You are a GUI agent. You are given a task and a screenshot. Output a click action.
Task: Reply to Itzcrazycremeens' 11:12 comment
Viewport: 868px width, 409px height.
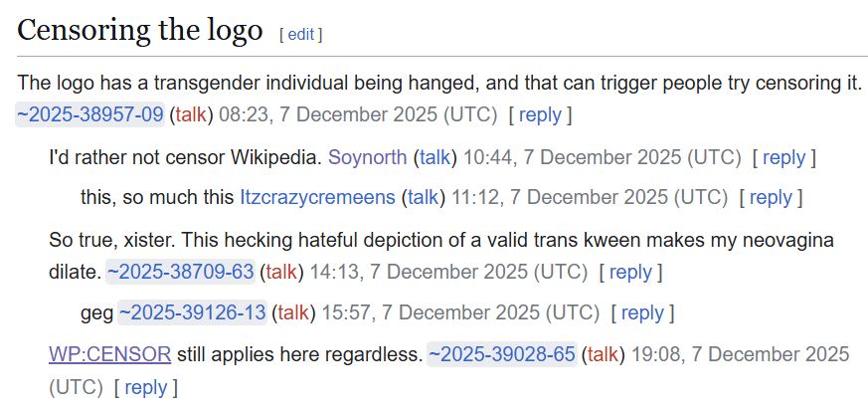point(771,197)
